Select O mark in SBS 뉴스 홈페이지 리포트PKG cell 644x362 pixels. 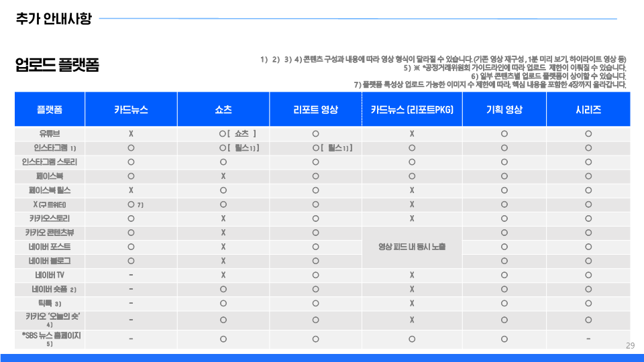coord(412,339)
